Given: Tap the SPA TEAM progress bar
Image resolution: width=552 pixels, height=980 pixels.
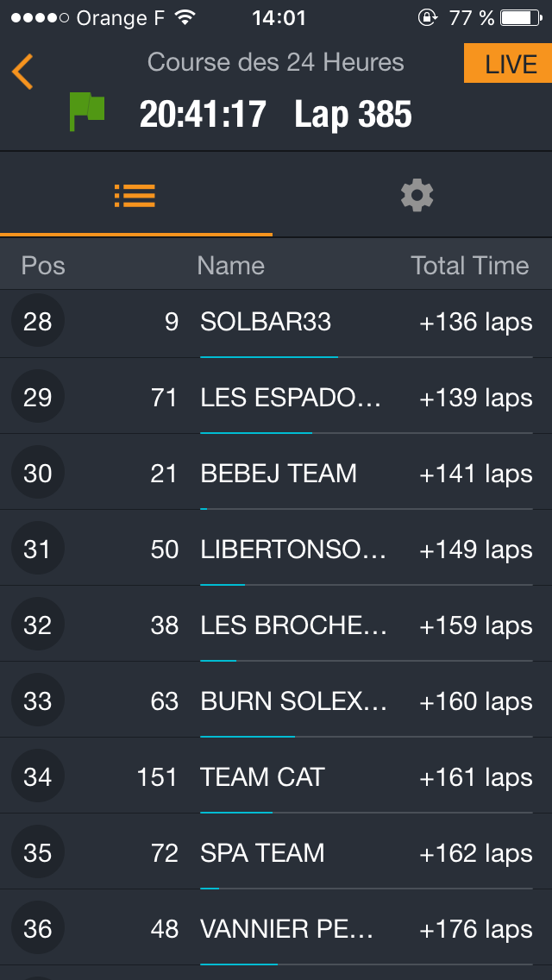Looking at the screenshot, I should pos(366,888).
